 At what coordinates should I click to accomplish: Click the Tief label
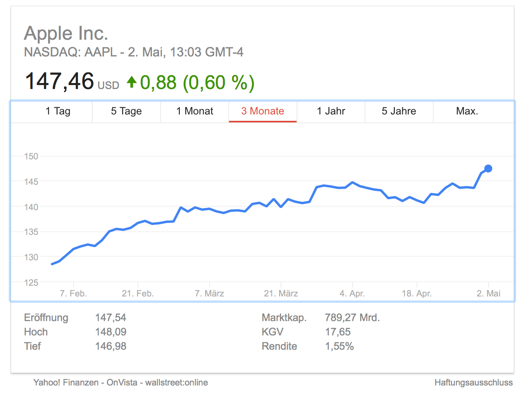point(32,346)
